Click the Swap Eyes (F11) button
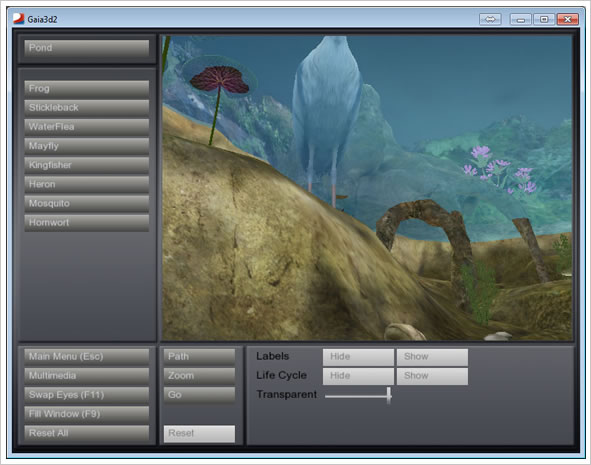The height and width of the screenshot is (465, 591). pyautogui.click(x=87, y=395)
